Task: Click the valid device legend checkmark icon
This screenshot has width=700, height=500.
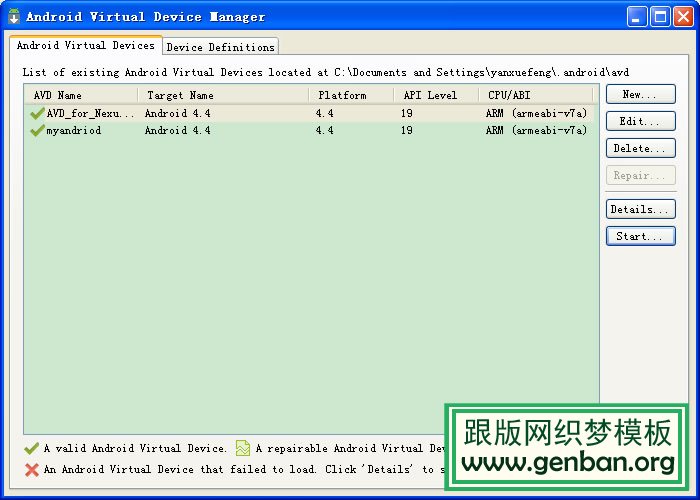Action: click(x=32, y=449)
